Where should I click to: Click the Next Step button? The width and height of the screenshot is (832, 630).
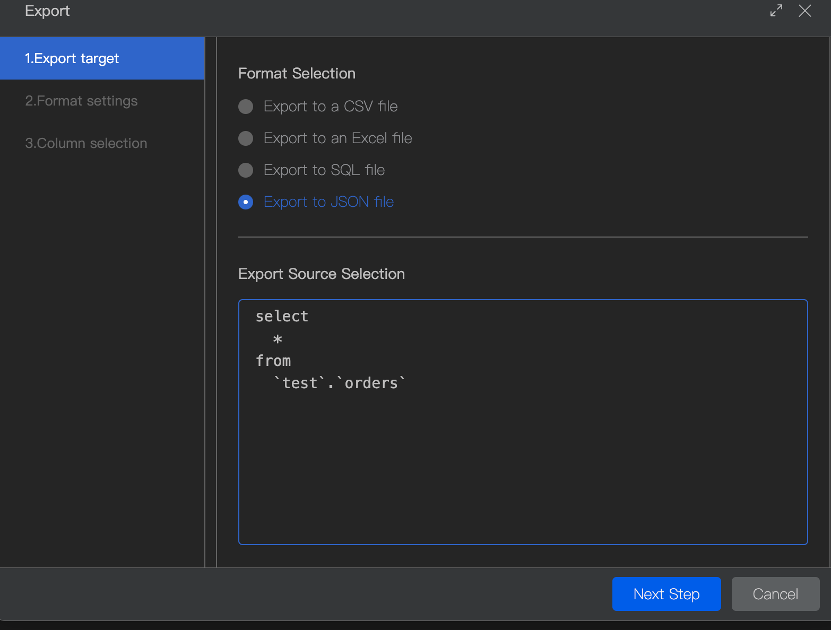(666, 594)
